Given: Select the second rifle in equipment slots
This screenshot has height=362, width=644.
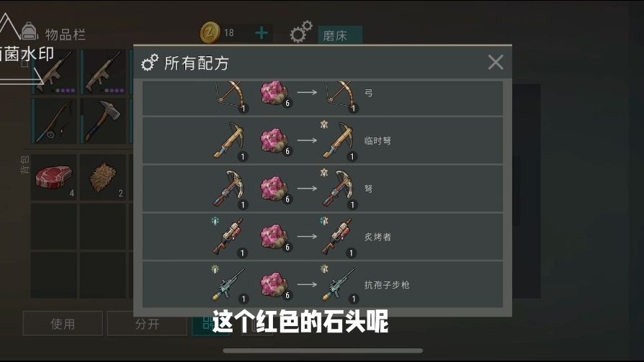Looking at the screenshot, I should [x=103, y=72].
